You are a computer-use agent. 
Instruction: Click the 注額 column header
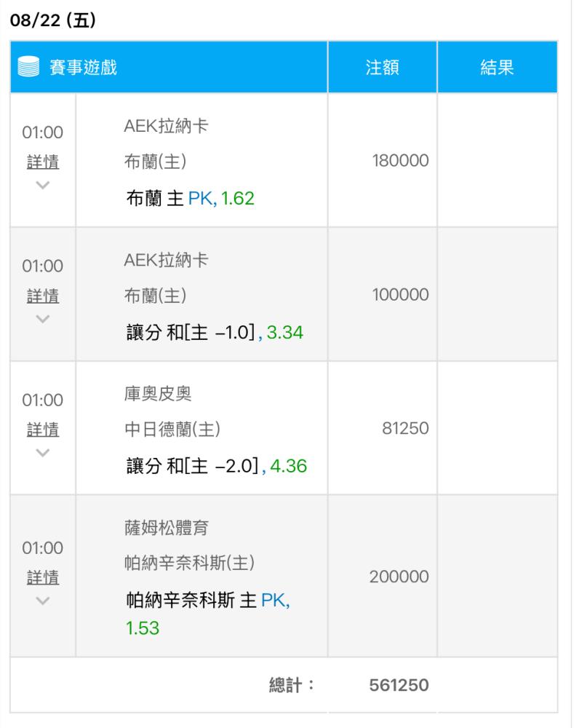tap(383, 67)
